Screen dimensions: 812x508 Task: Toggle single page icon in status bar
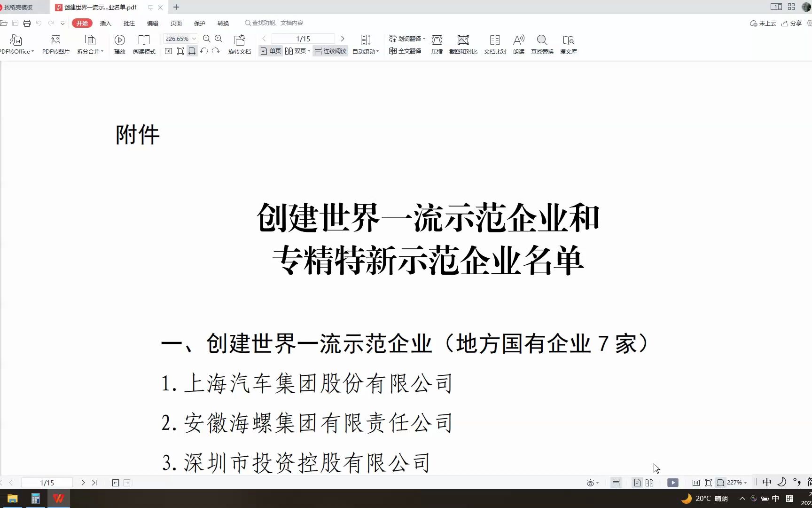pos(637,483)
